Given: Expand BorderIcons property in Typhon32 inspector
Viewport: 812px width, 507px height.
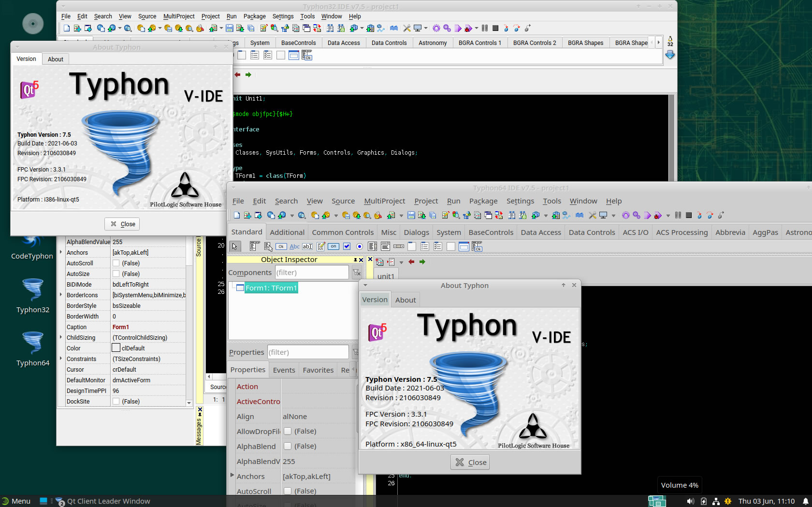Looking at the screenshot, I should pyautogui.click(x=61, y=295).
